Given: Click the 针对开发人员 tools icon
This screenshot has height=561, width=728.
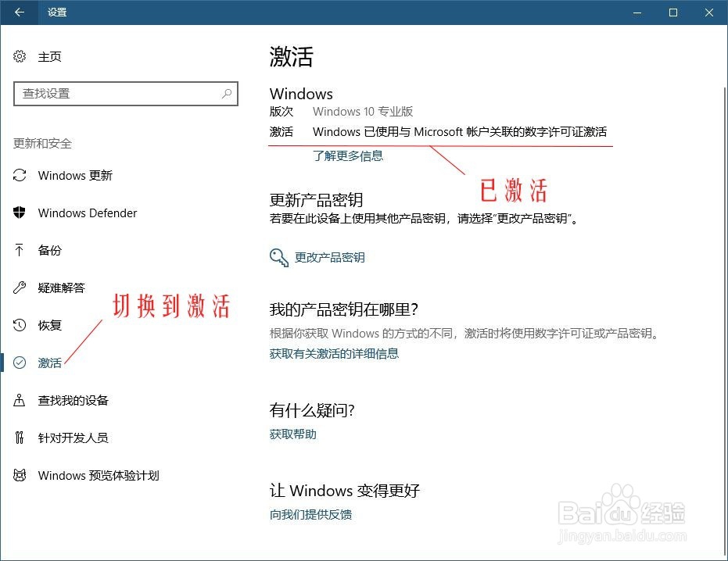Looking at the screenshot, I should click(x=19, y=438).
